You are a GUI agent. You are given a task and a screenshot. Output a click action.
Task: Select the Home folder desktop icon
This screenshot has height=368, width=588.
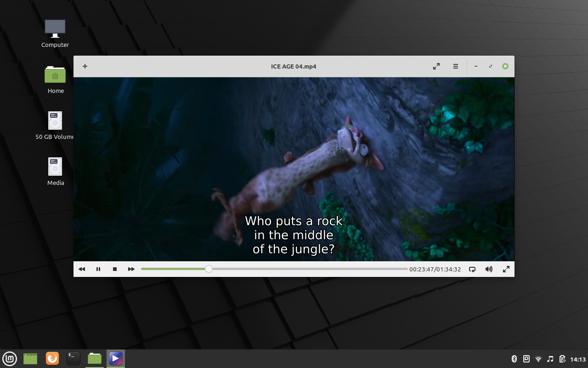click(x=55, y=80)
